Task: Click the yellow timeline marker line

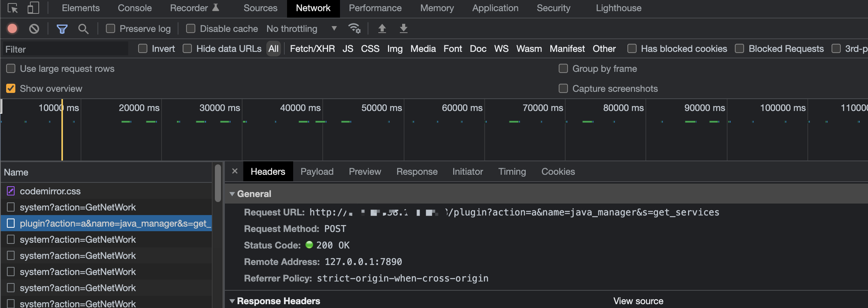Action: coord(62,130)
